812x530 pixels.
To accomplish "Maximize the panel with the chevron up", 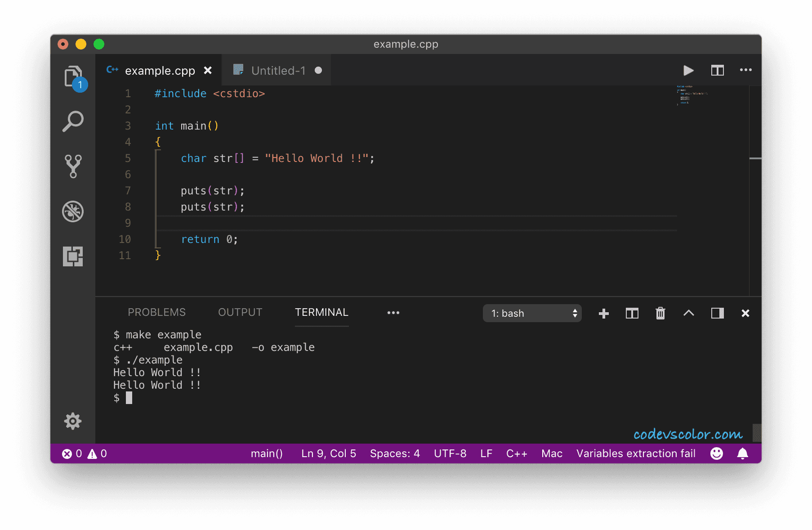I will [x=688, y=313].
